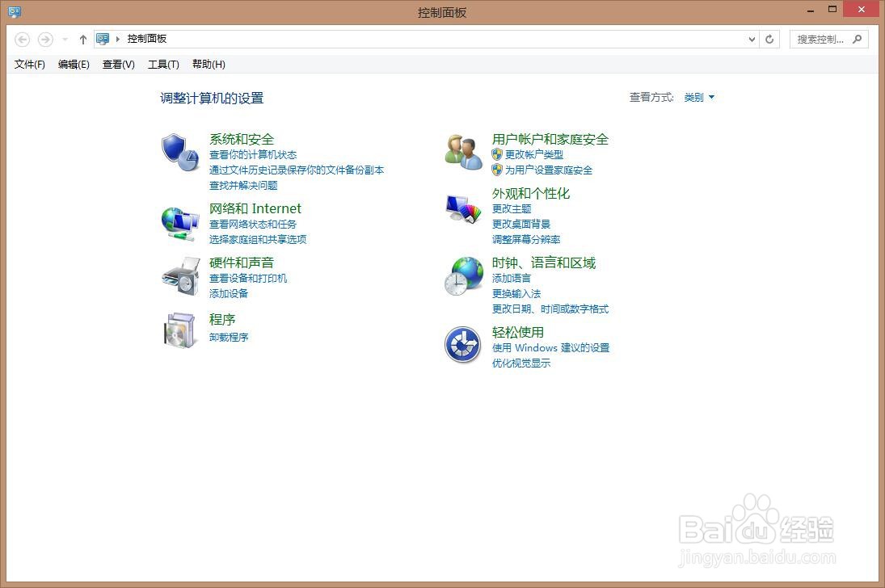Viewport: 885px width, 588px height.
Task: Open the 时钟、语言和区域 heading link
Action: (x=544, y=262)
